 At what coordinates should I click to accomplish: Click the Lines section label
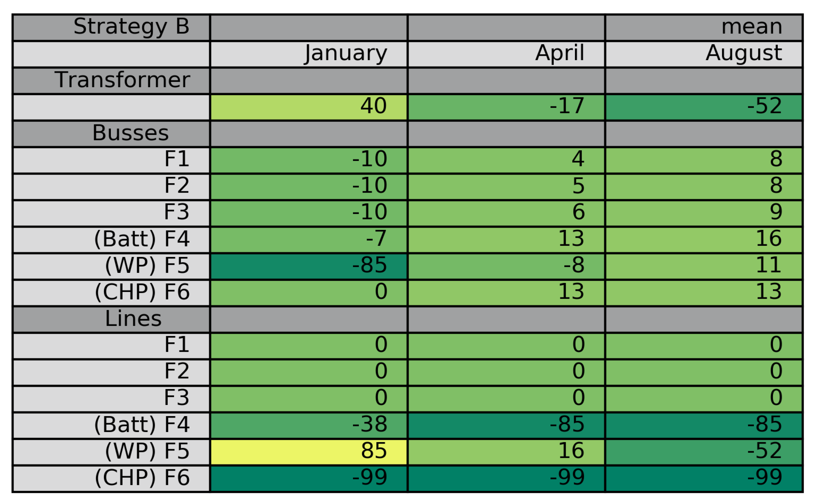pos(111,319)
